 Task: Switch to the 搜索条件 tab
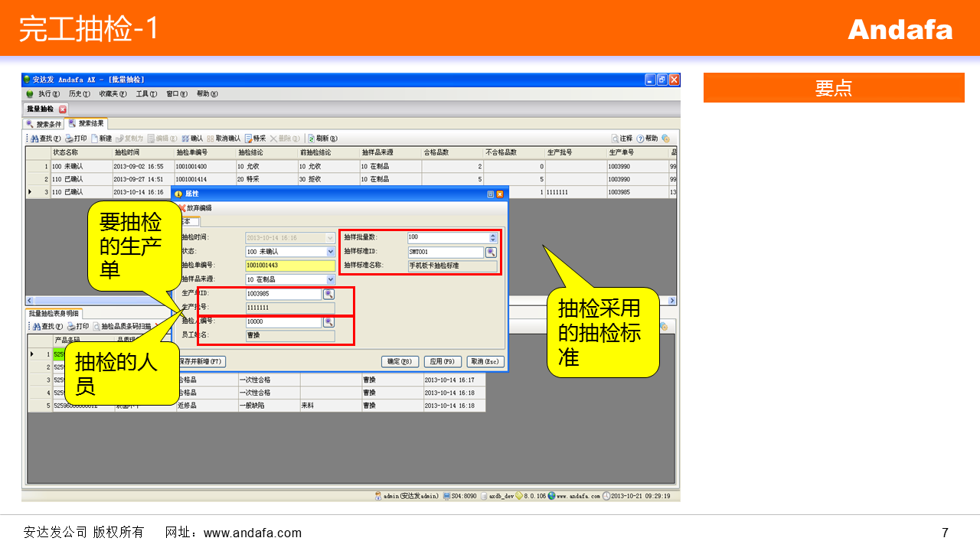44,124
